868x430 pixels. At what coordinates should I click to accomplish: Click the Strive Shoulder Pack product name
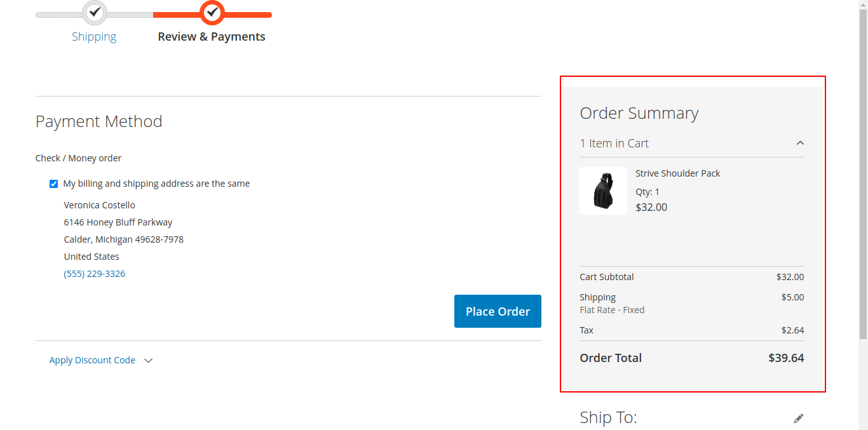coord(677,173)
